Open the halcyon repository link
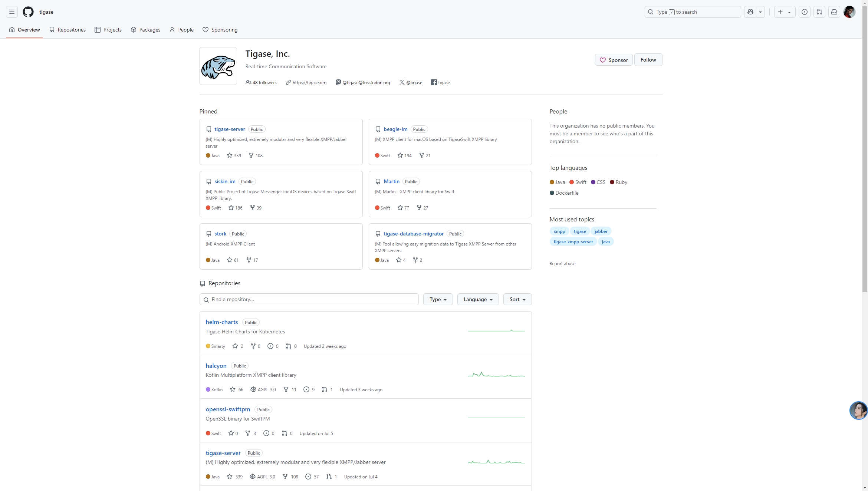868x491 pixels. click(216, 366)
